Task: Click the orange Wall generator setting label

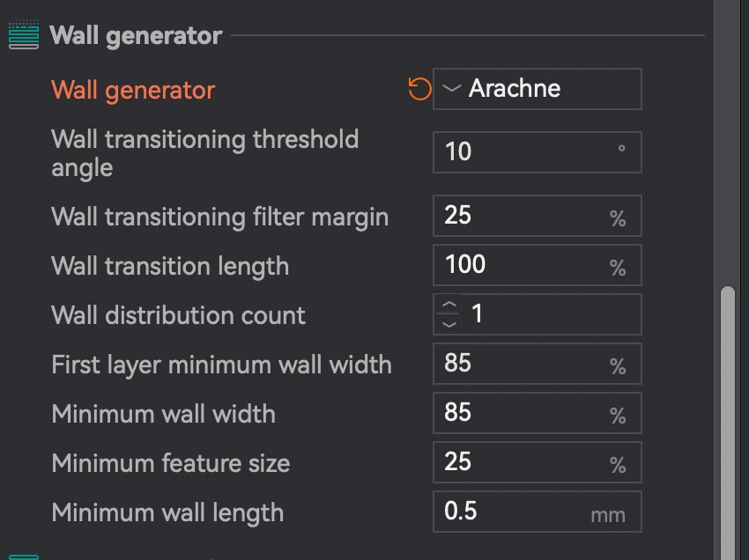Action: click(x=133, y=90)
